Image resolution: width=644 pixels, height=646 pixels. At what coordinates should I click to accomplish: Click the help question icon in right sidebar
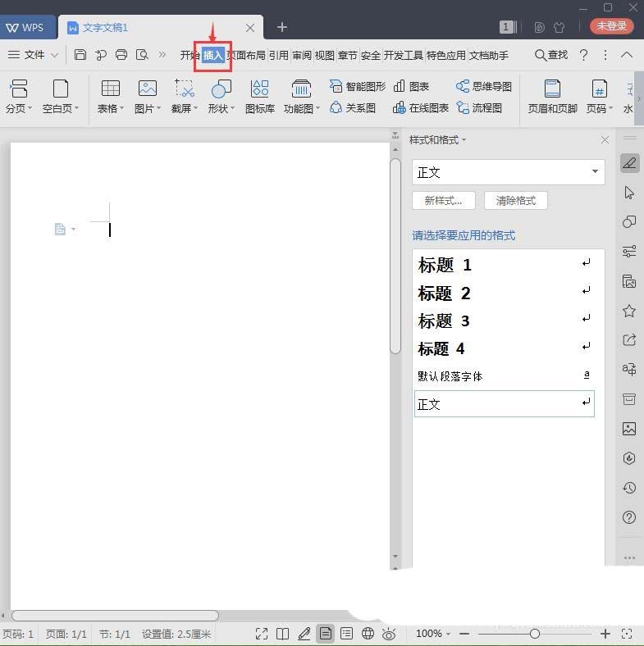[x=629, y=517]
